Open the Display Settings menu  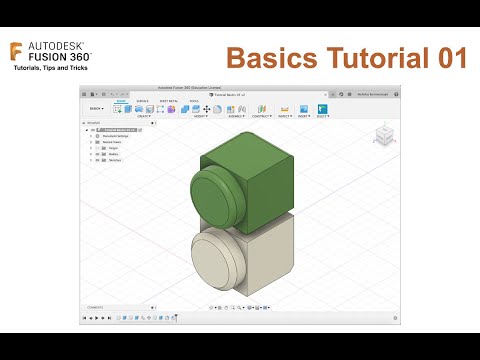pyautogui.click(x=250, y=308)
